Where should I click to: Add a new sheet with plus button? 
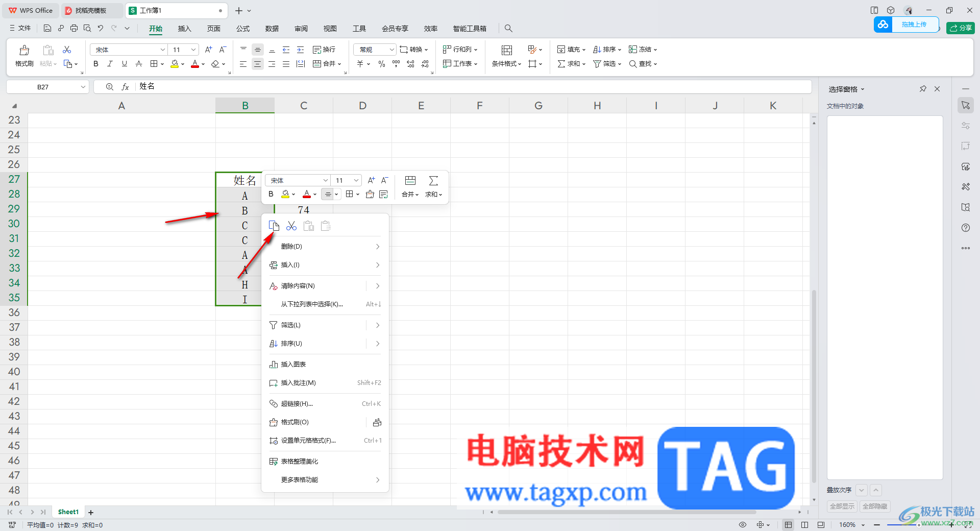pyautogui.click(x=91, y=512)
